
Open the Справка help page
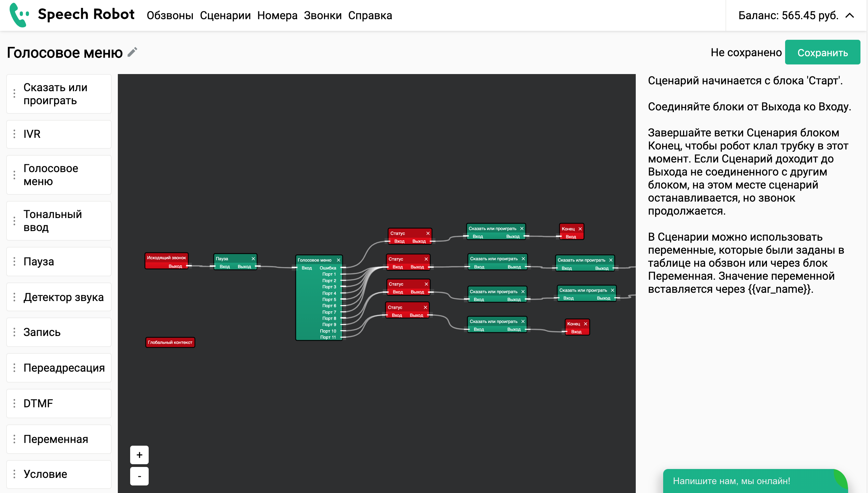370,15
